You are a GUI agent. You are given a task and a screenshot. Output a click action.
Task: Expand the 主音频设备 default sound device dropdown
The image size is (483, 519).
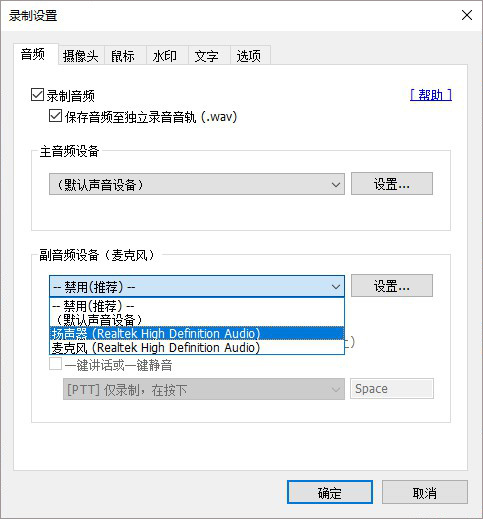coord(197,184)
